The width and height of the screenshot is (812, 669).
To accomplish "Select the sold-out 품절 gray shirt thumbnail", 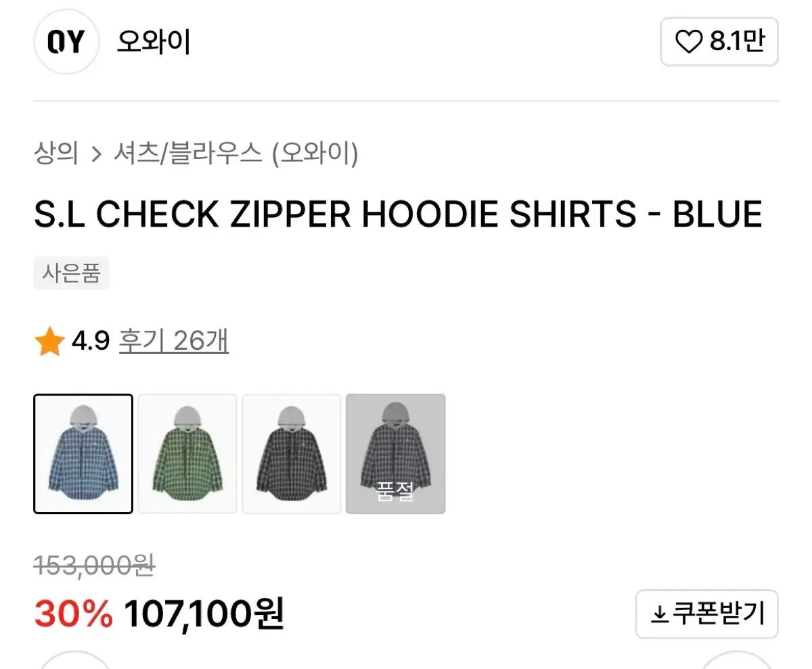I will tap(396, 454).
